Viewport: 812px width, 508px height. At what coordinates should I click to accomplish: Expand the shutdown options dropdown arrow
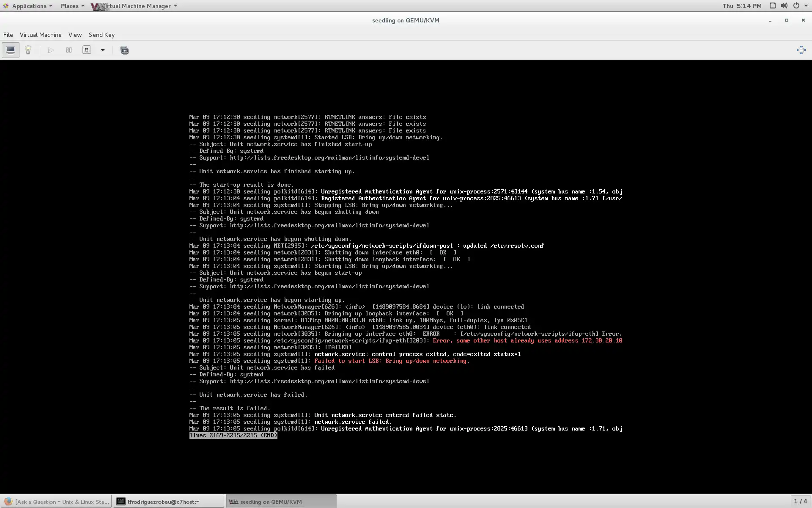(x=102, y=50)
